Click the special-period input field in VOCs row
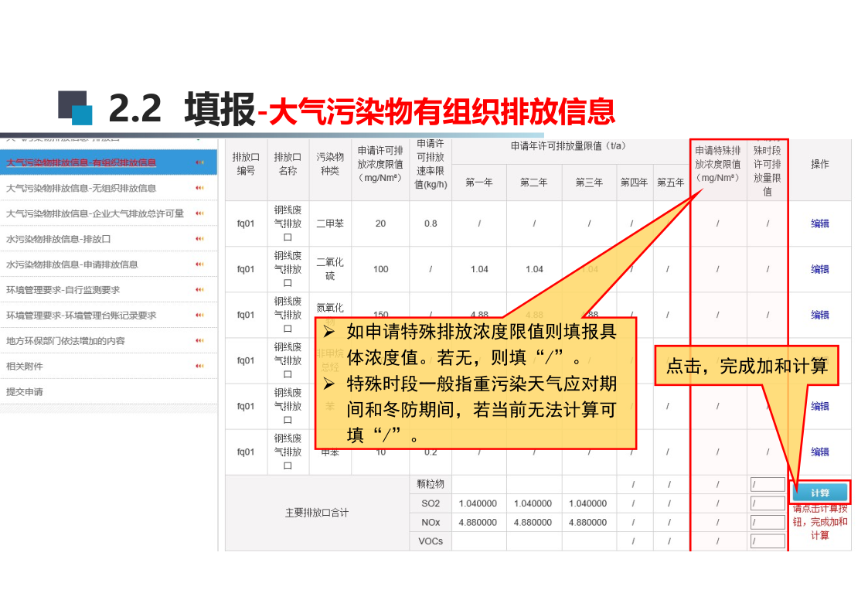Image resolution: width=868 pixels, height=614 pixels. pos(768,541)
